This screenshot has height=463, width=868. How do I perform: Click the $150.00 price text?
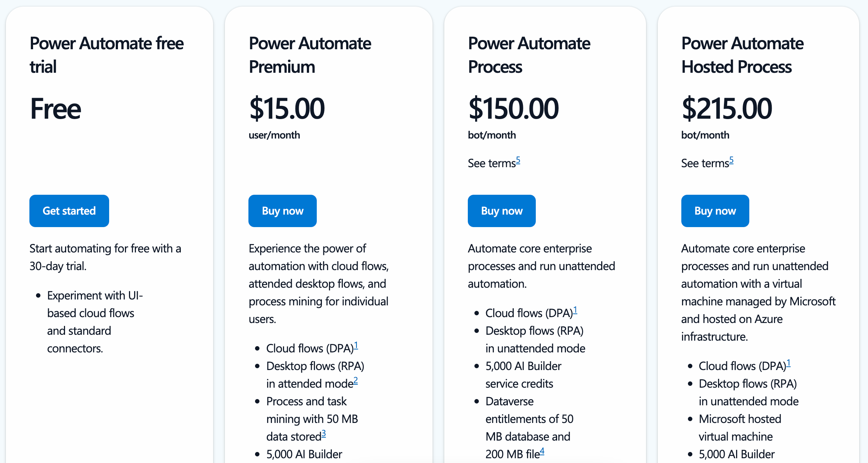[513, 108]
